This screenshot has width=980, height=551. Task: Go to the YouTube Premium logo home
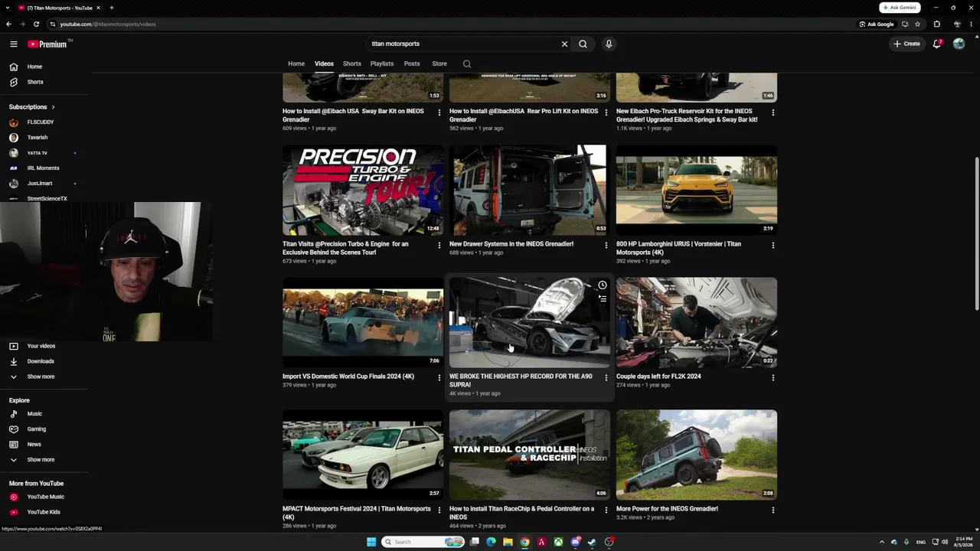(x=48, y=44)
